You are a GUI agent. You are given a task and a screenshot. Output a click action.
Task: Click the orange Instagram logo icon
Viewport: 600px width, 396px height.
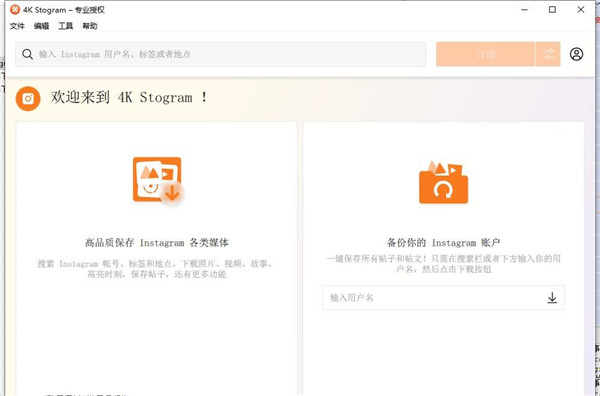28,98
